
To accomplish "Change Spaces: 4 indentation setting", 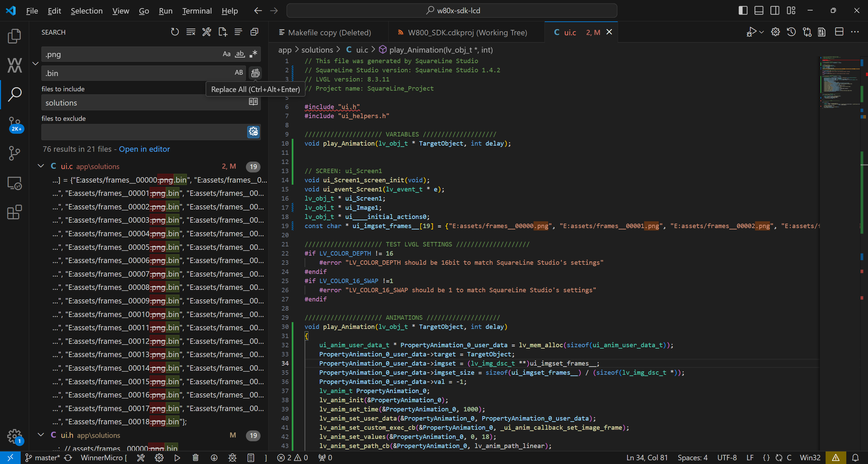I will click(692, 458).
